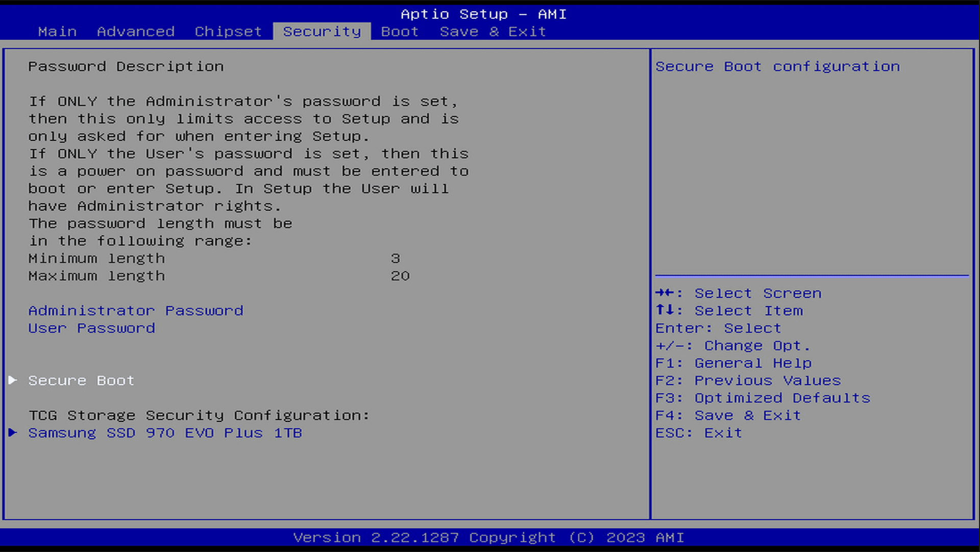Click the Maximum length value 20
Screen dimensions: 980x552
click(400, 276)
